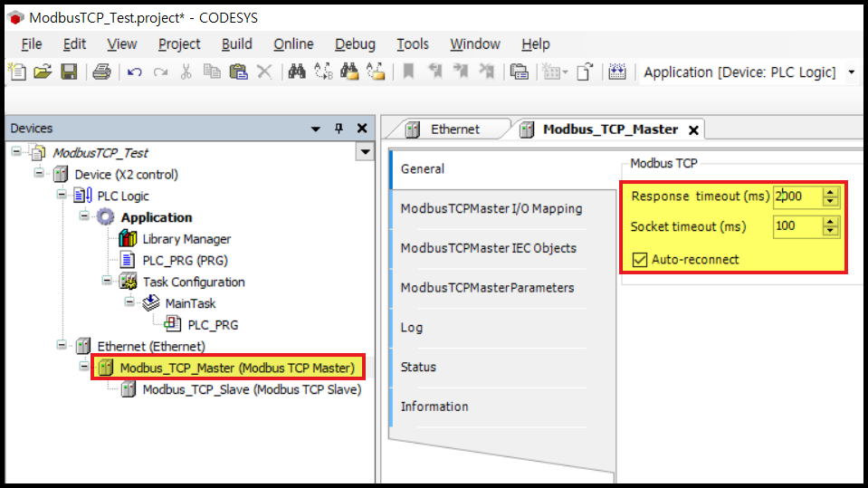Open the Log page
The width and height of the screenshot is (868, 488).
coord(502,328)
